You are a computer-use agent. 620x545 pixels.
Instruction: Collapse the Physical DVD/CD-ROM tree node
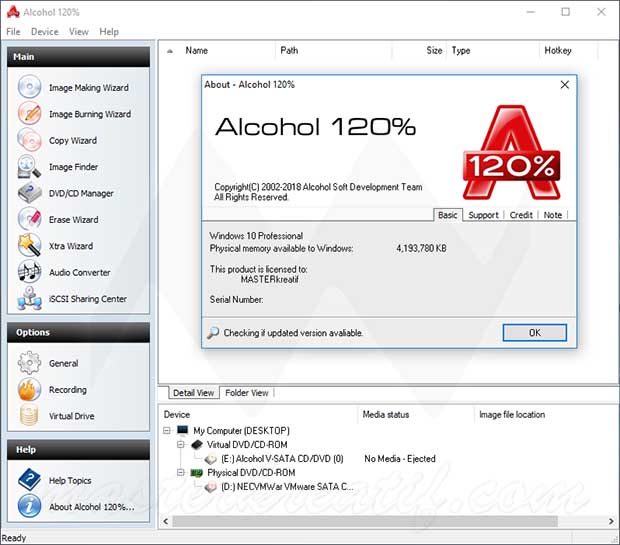coord(181,473)
